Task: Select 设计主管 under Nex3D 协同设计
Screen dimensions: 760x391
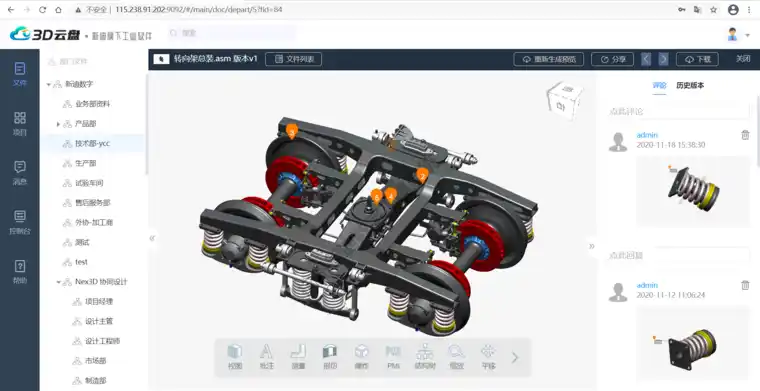Action: click(x=99, y=322)
